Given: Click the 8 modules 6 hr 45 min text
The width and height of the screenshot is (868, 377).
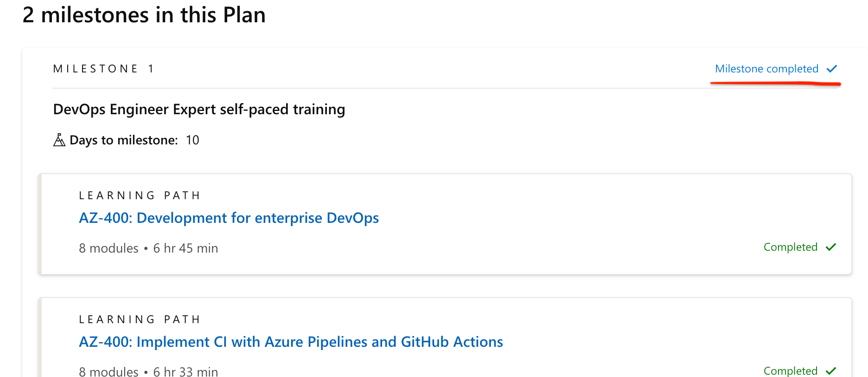Looking at the screenshot, I should coord(148,248).
